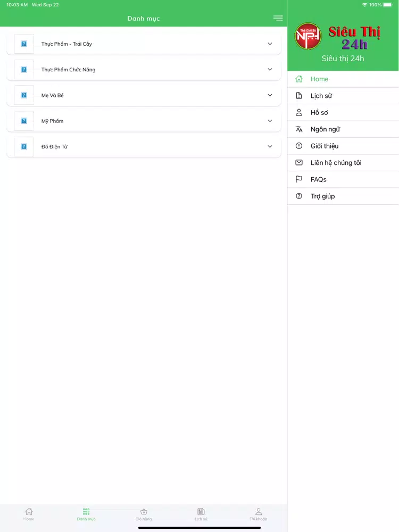
Task: Click the battery status icon
Action: click(387, 5)
